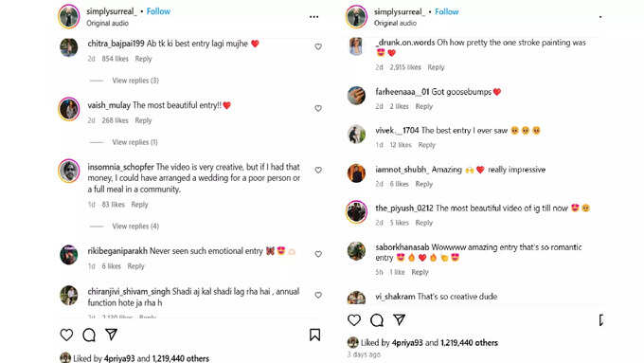The height and width of the screenshot is (363, 644).
Task: Open comments via right panel speech bubble icon
Action: [377, 319]
